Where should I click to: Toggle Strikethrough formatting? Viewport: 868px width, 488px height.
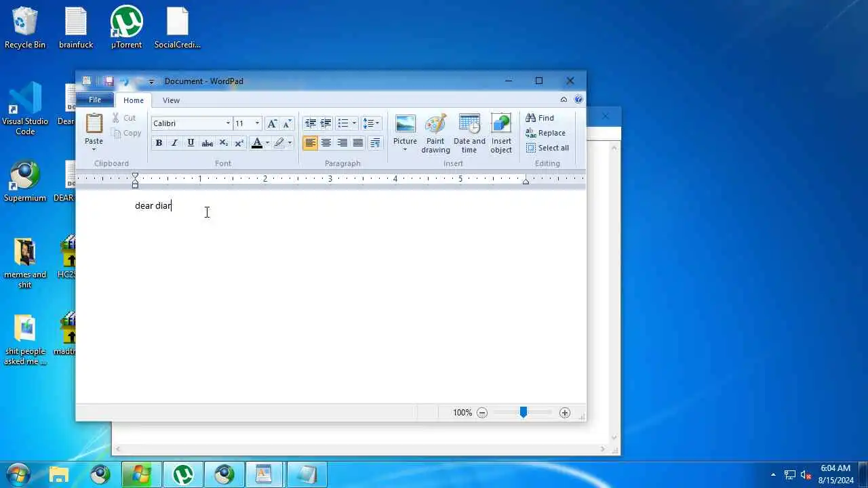point(208,143)
